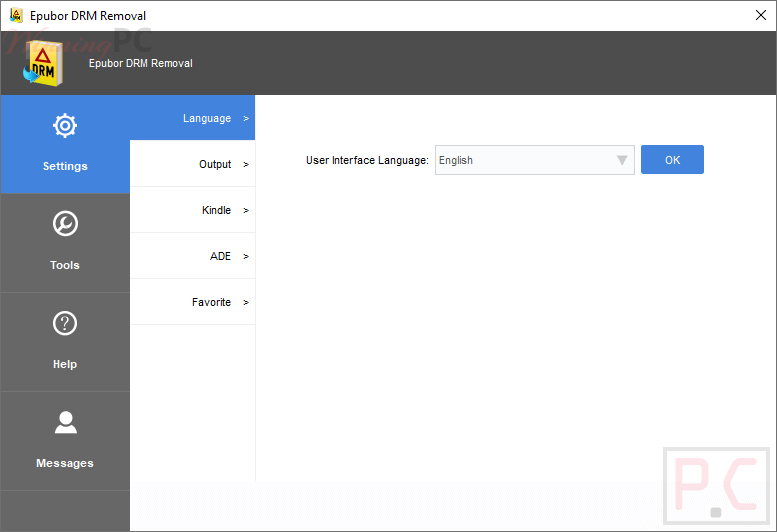The height and width of the screenshot is (532, 777).
Task: Open the Favorite settings tab
Action: pyautogui.click(x=192, y=302)
